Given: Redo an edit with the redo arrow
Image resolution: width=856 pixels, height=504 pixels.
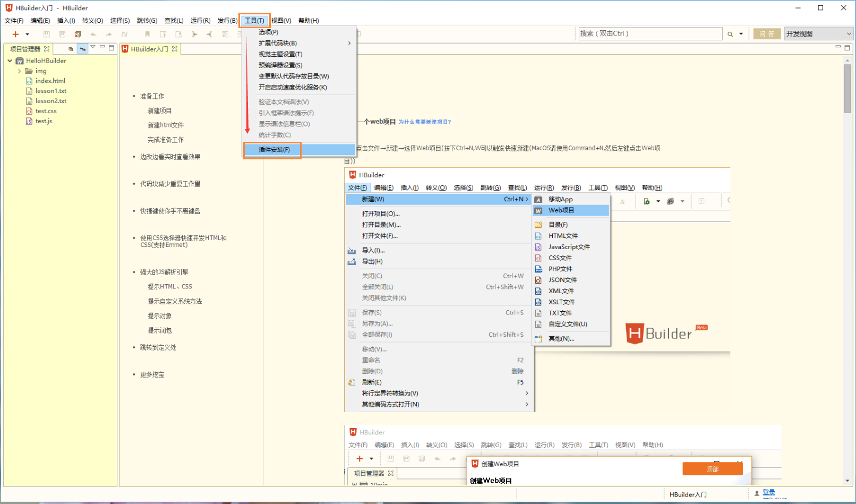Looking at the screenshot, I should pos(109,33).
